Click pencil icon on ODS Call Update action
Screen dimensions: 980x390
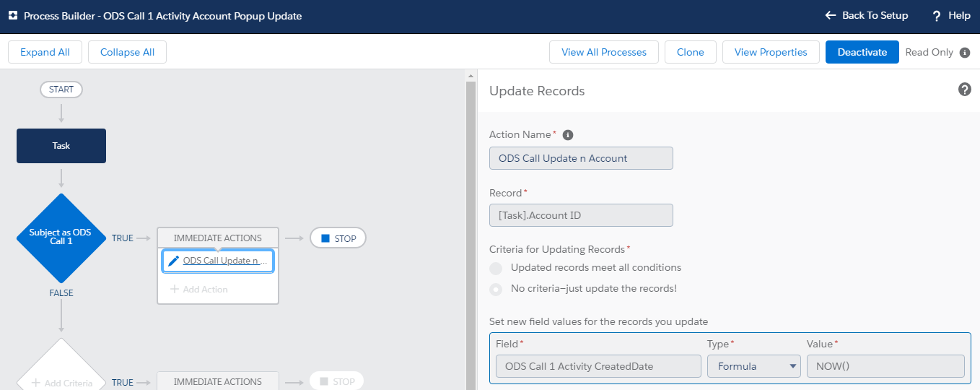pos(173,261)
